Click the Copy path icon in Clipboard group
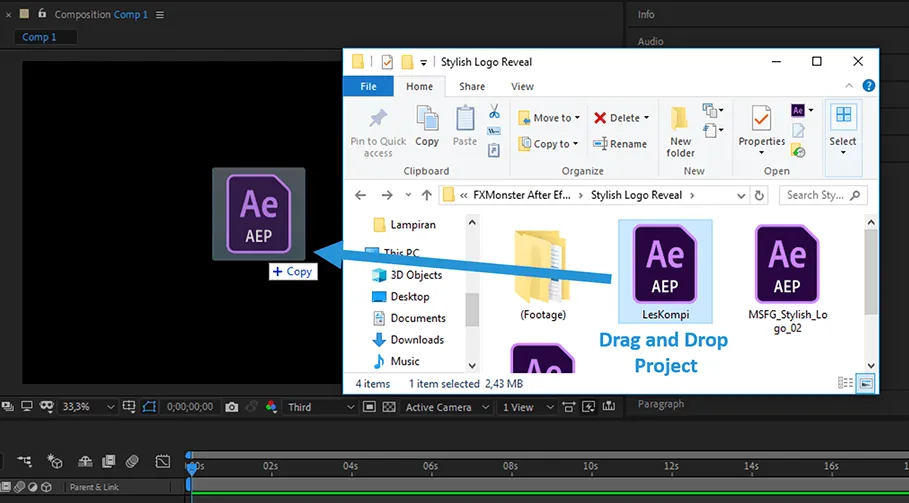The width and height of the screenshot is (909, 503). (494, 131)
